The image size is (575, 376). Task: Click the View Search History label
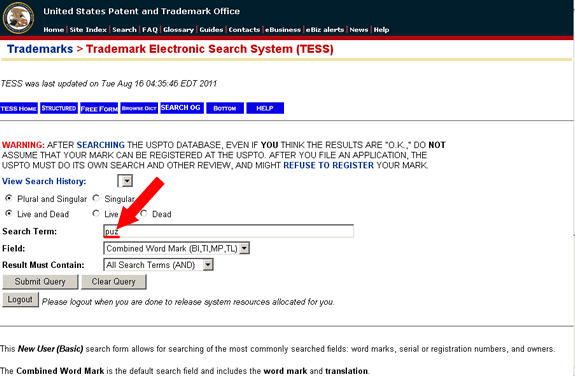click(44, 181)
